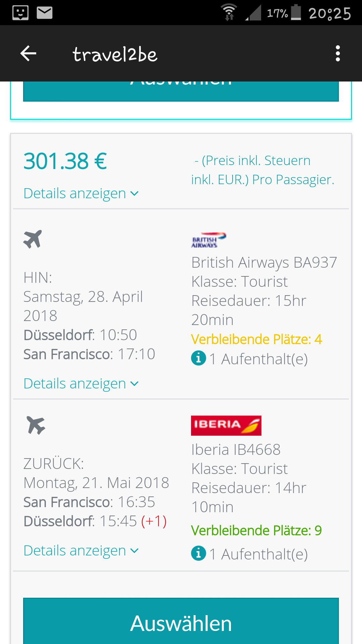Tap the 301.38 € price

click(x=65, y=161)
